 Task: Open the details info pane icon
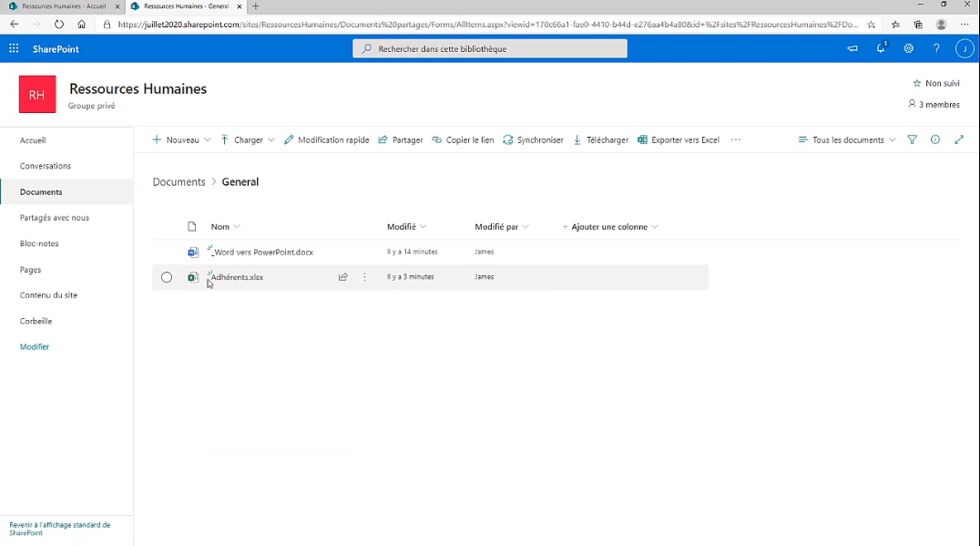(935, 140)
